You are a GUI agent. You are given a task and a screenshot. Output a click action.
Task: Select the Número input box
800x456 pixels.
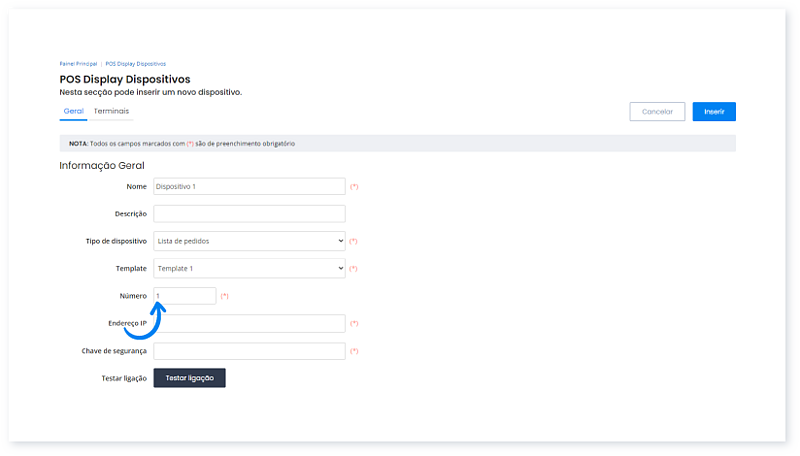coord(185,296)
